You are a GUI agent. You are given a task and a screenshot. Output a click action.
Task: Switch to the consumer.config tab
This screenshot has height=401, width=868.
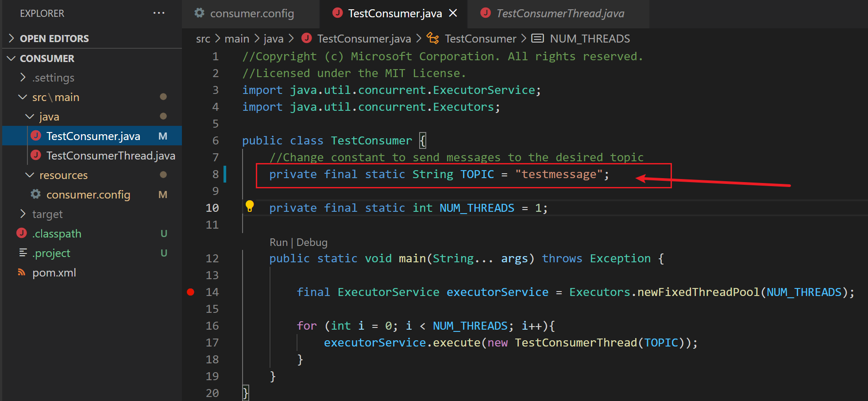251,14
